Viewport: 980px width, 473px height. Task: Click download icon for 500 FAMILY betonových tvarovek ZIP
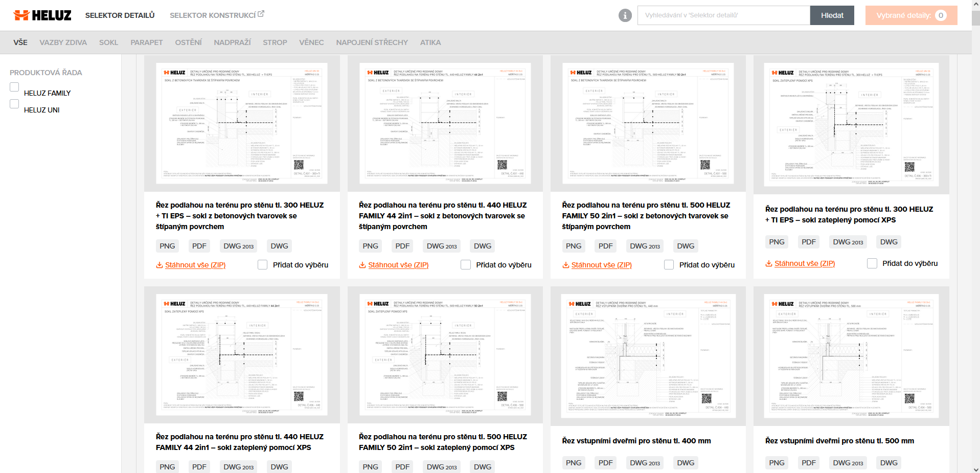point(565,265)
